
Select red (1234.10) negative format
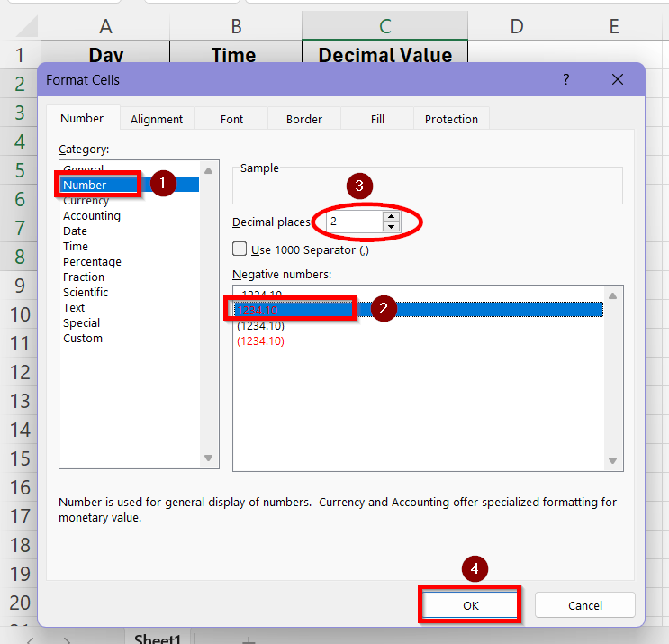pyautogui.click(x=418, y=341)
